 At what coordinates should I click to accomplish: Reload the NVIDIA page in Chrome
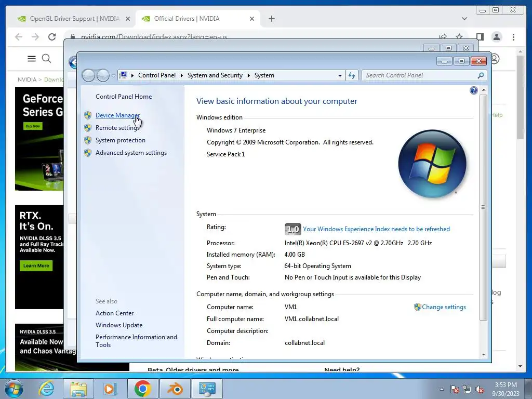(x=52, y=37)
